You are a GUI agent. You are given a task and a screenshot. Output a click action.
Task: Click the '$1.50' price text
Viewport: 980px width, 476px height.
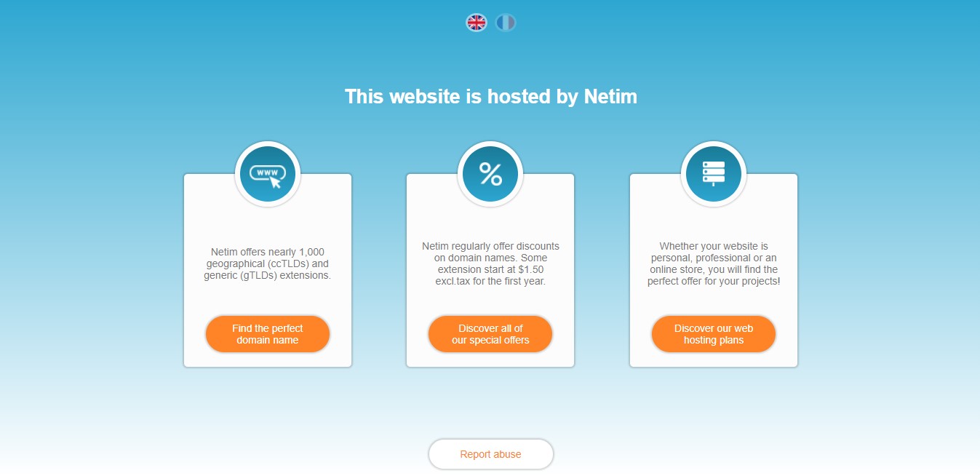528,269
